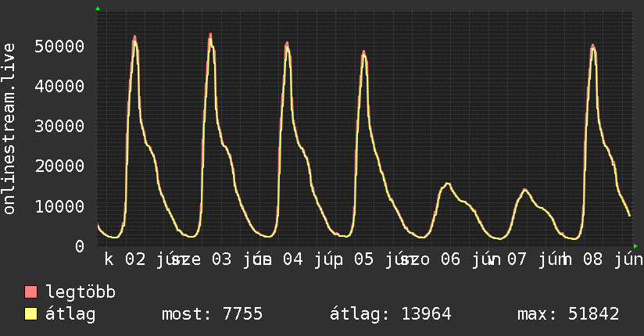Select the most: 7755 value
Viewport: 644px width, 336px height.
pos(212,314)
